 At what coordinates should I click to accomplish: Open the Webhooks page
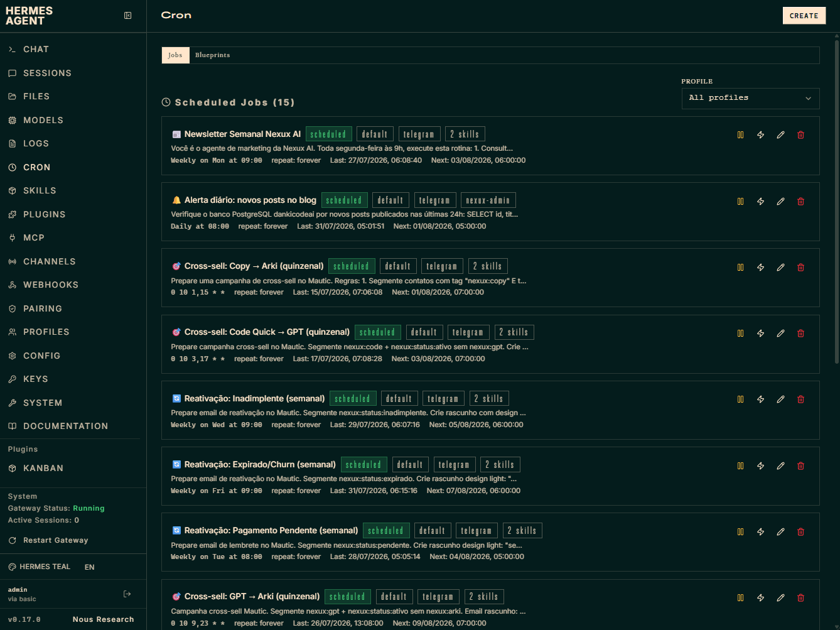[73, 285]
